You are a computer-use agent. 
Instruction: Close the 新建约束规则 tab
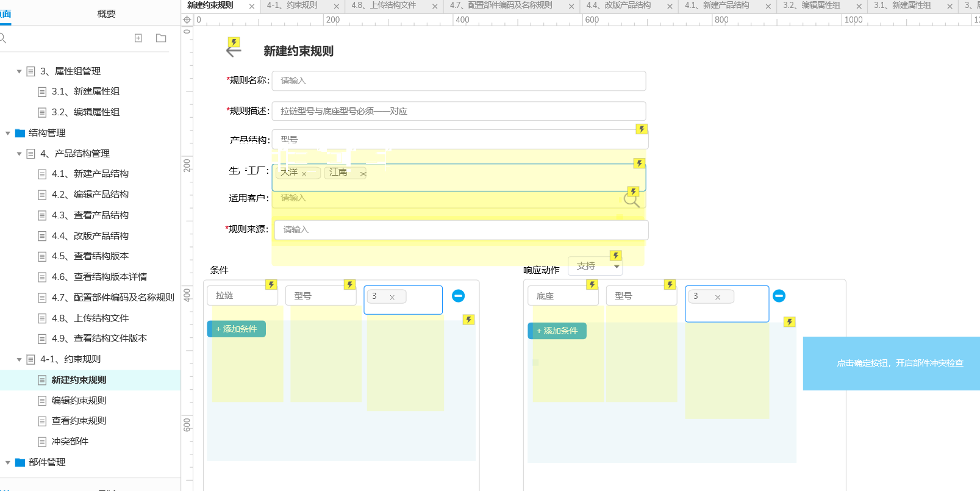point(252,6)
